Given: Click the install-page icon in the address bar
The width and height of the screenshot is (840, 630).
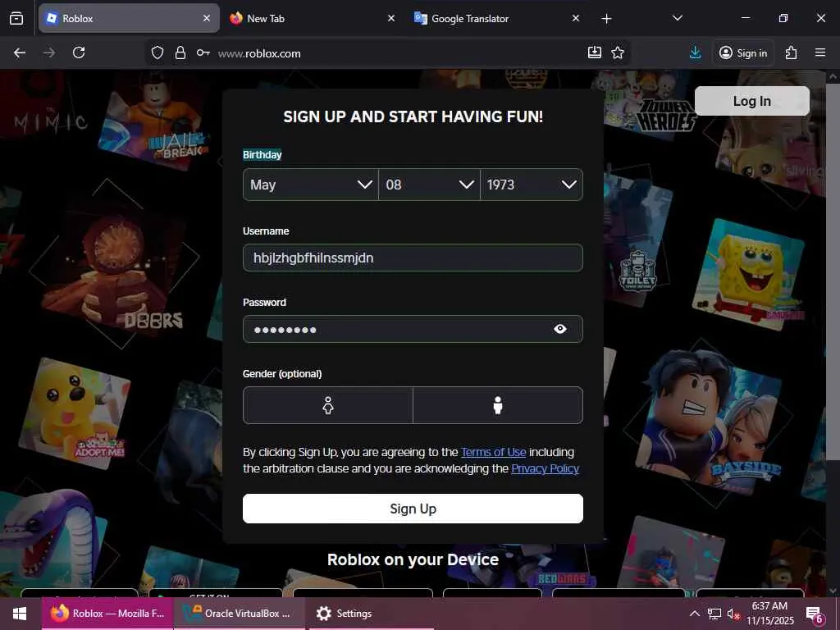Looking at the screenshot, I should coord(594,52).
